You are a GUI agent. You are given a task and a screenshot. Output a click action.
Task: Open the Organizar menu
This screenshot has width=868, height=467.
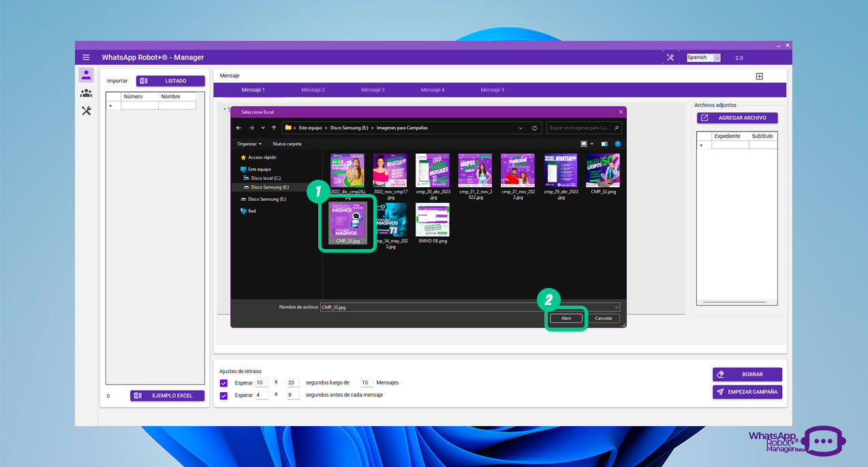point(249,144)
